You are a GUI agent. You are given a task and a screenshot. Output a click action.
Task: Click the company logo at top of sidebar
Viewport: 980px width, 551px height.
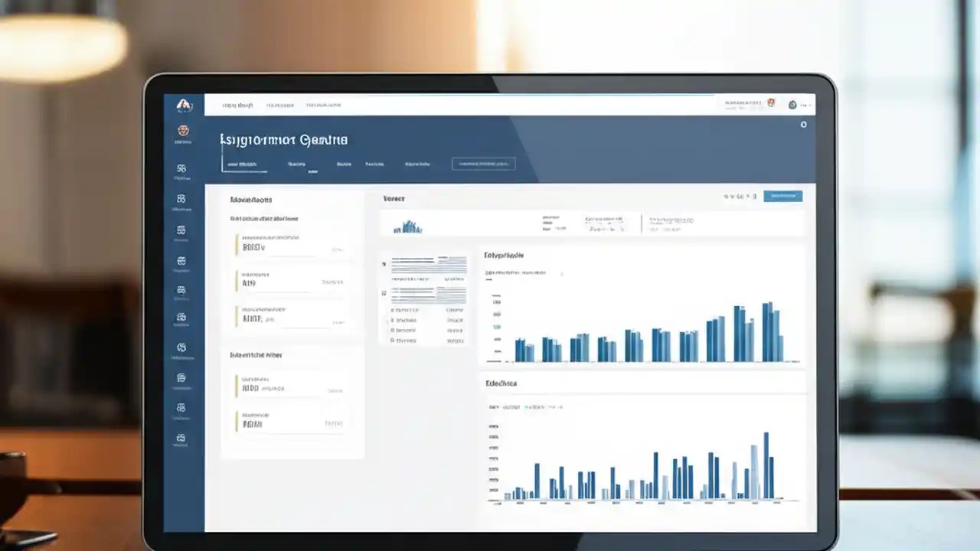pyautogui.click(x=184, y=102)
